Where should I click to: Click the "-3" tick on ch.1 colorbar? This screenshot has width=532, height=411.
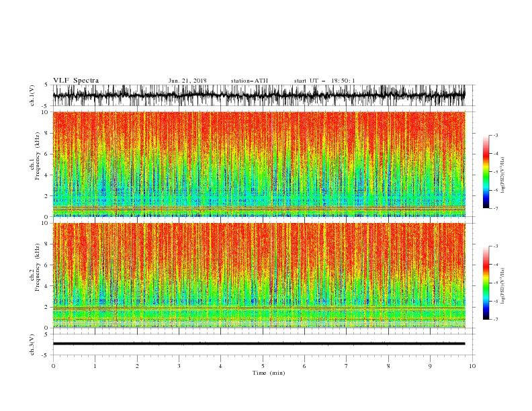click(496, 135)
